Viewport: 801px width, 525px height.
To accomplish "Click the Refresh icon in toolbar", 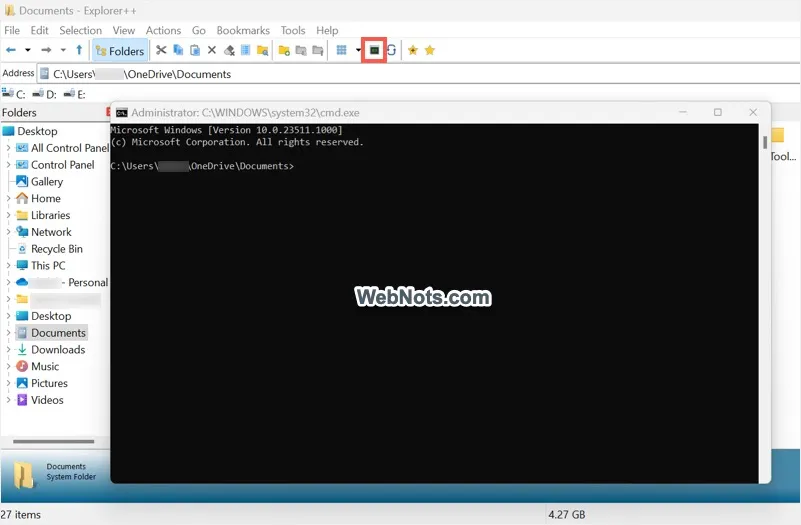I will [392, 50].
